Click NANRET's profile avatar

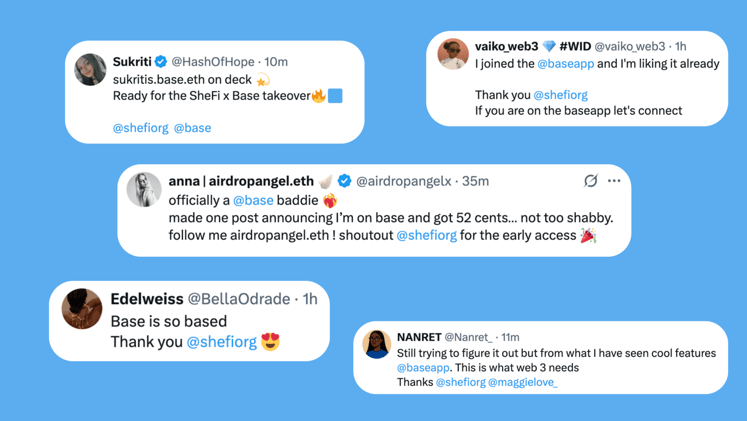[377, 344]
